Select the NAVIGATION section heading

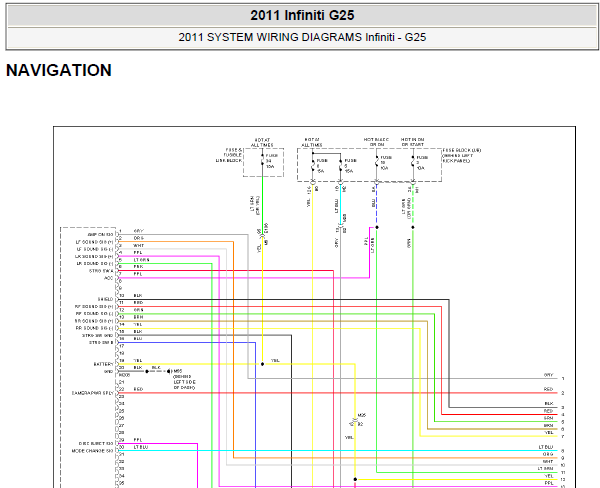coord(59,70)
